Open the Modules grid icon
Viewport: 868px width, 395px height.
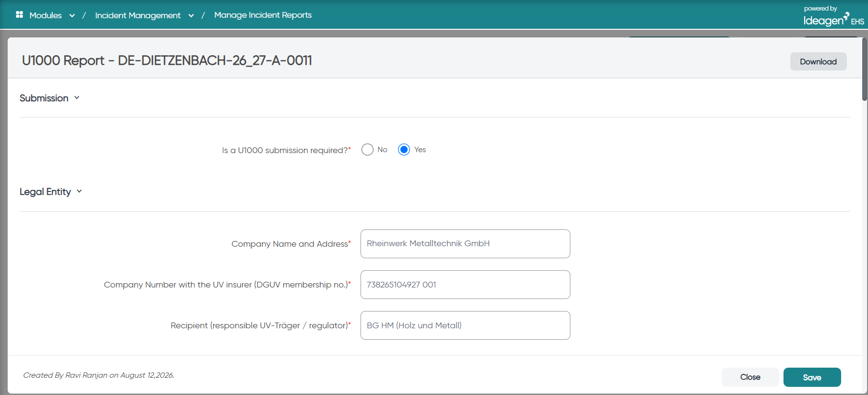(19, 15)
